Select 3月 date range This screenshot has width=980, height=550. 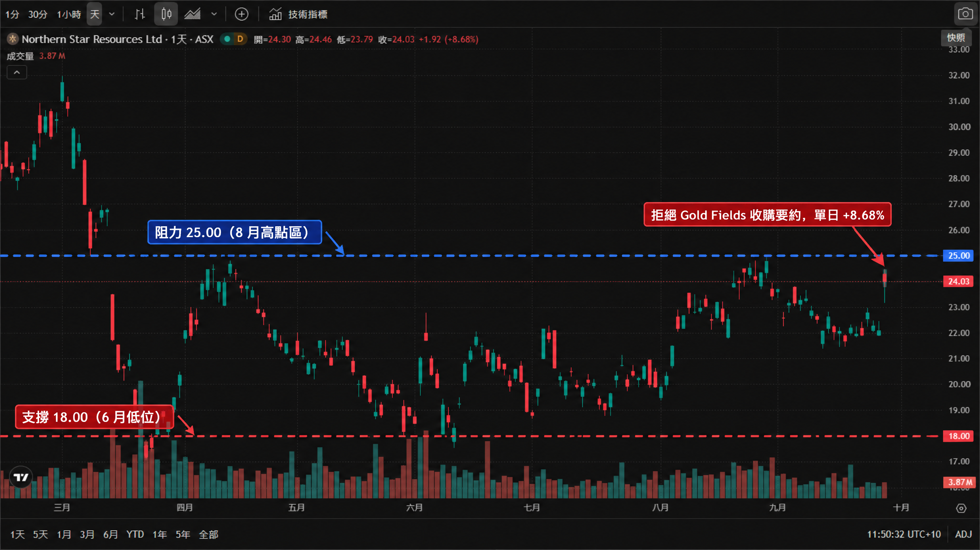[x=87, y=534]
